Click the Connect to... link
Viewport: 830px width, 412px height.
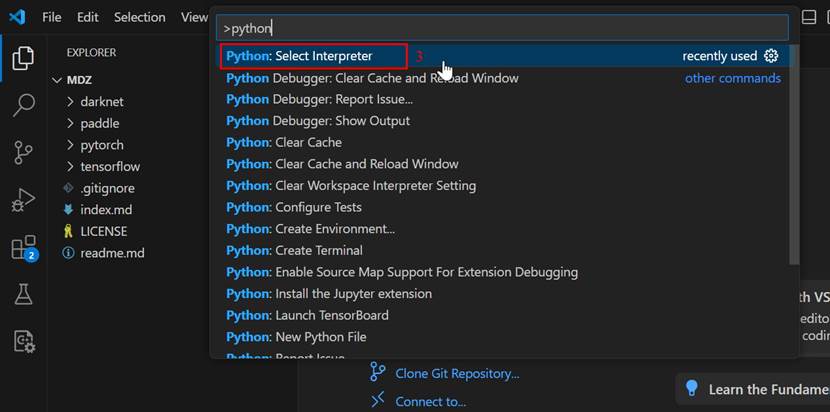tap(430, 401)
